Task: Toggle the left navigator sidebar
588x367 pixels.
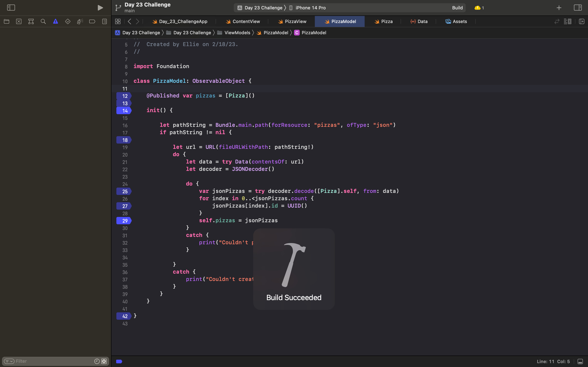Action: 11,8
